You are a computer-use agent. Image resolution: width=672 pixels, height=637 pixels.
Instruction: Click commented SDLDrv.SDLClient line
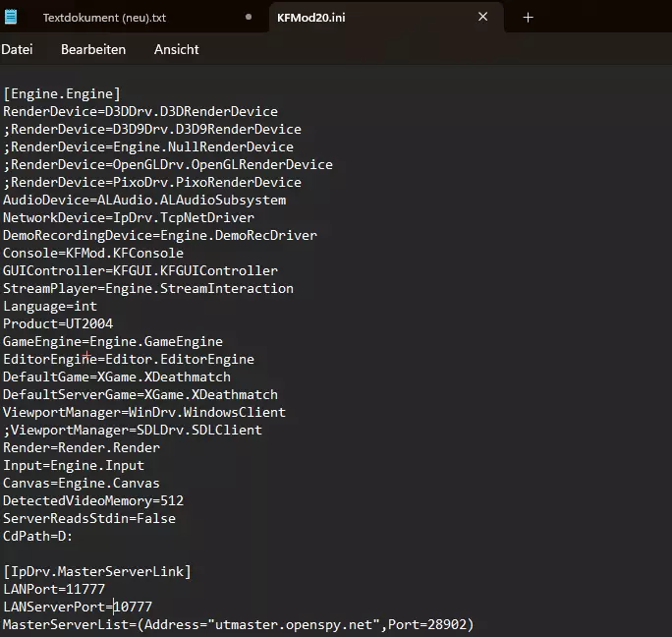point(133,430)
